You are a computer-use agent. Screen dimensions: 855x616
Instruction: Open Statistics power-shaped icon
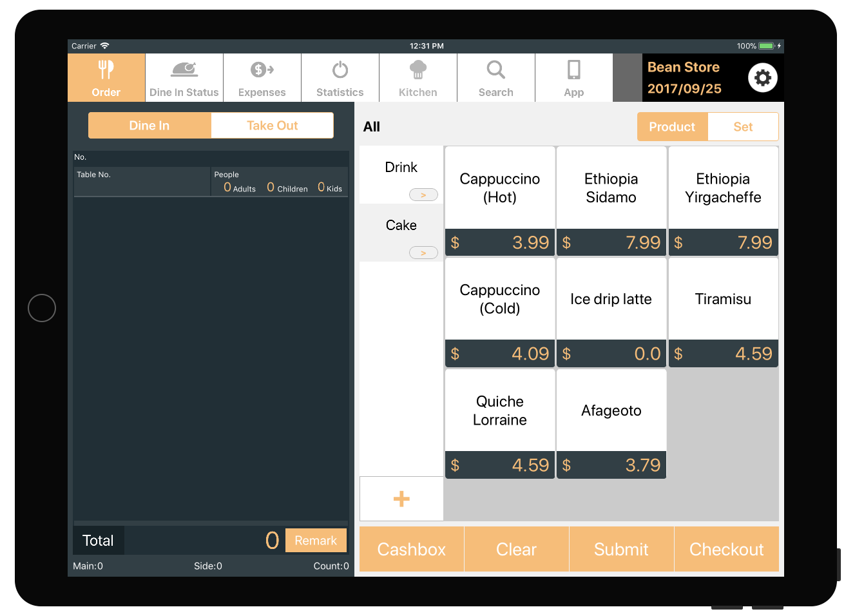(x=340, y=70)
